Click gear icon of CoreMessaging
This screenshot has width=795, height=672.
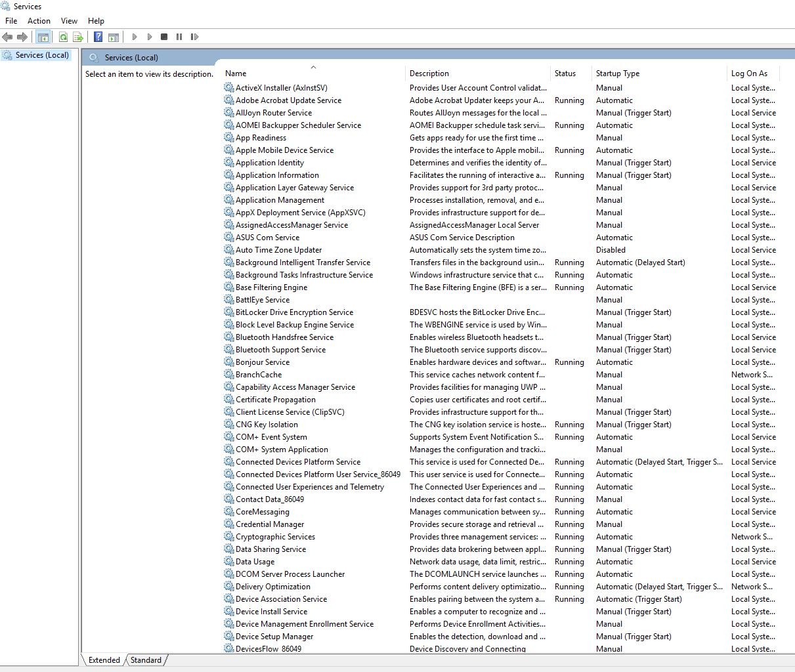click(228, 511)
